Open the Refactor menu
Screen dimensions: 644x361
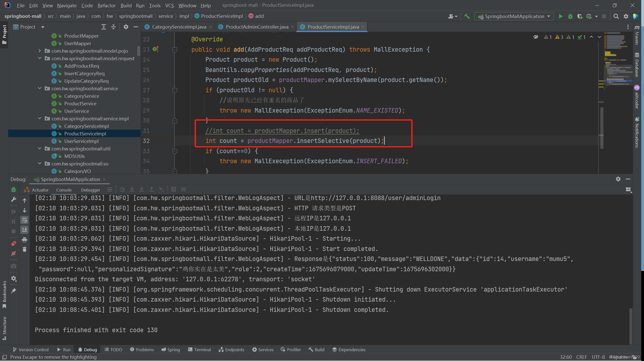coord(106,5)
